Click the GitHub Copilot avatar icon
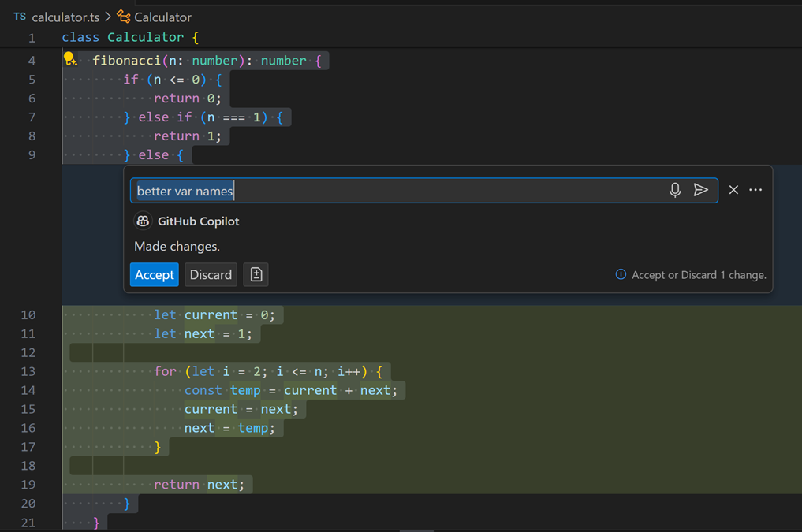 [x=143, y=221]
